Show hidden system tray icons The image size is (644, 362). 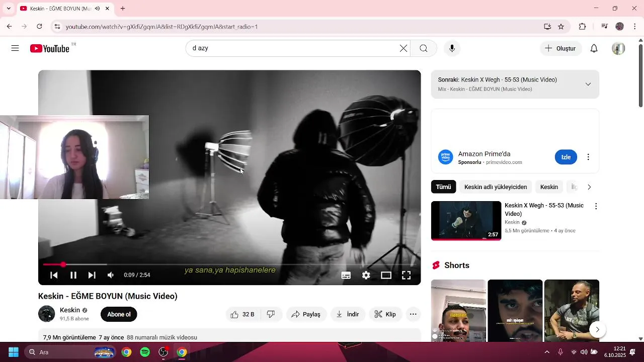pyautogui.click(x=547, y=352)
